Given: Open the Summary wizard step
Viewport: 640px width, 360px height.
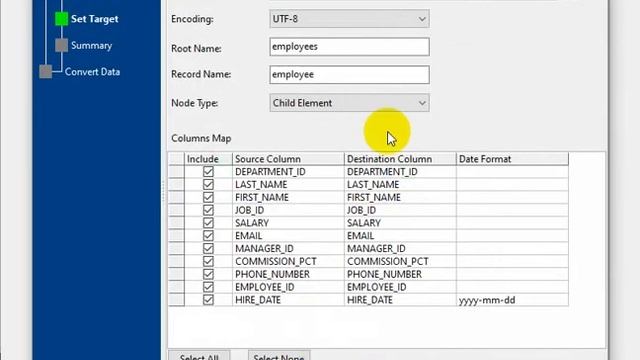Looking at the screenshot, I should (x=91, y=45).
